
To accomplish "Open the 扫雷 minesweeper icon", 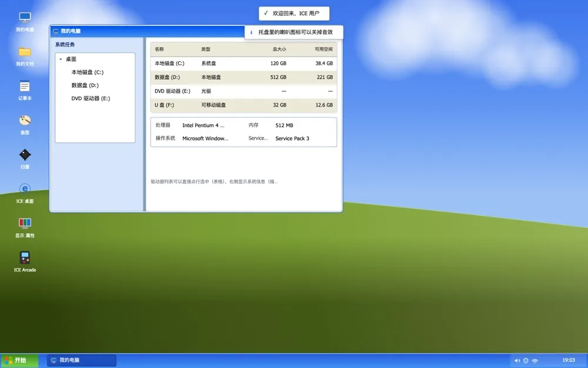I will (x=25, y=159).
